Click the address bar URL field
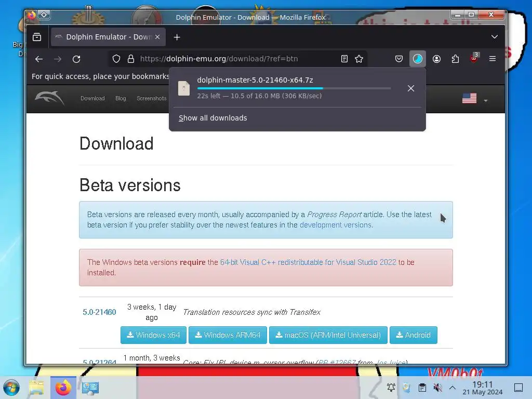 pyautogui.click(x=237, y=59)
